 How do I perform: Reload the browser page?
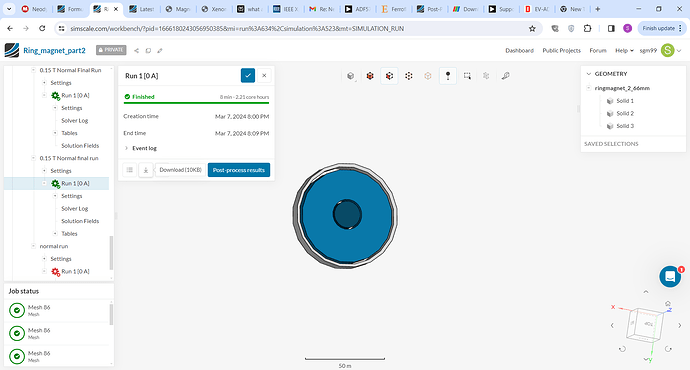[x=42, y=29]
